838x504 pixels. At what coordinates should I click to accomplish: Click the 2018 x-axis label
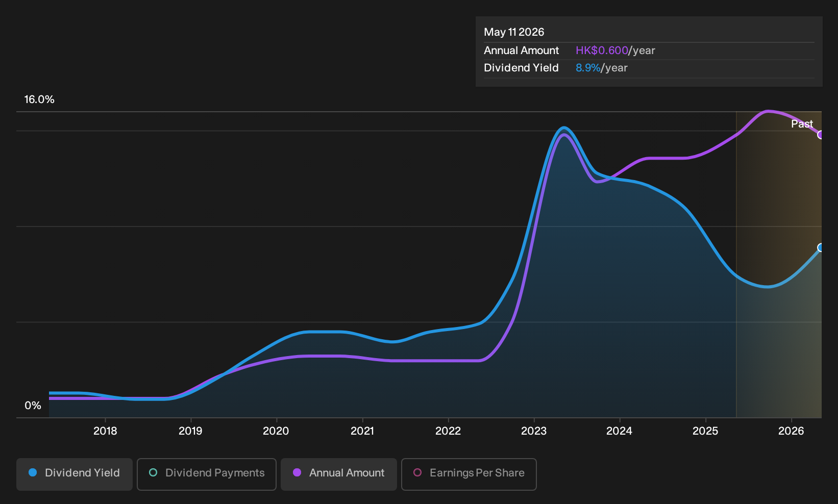105,431
